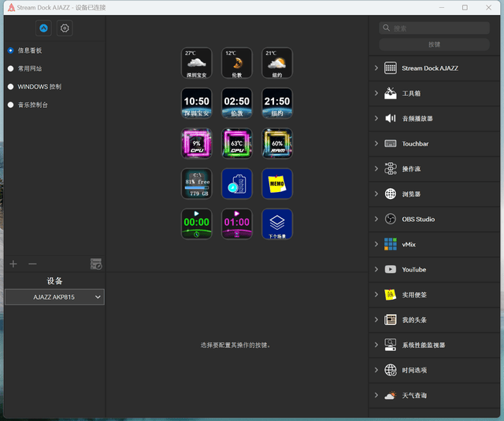Select the 常用网站 profile radio button

[x=11, y=68]
